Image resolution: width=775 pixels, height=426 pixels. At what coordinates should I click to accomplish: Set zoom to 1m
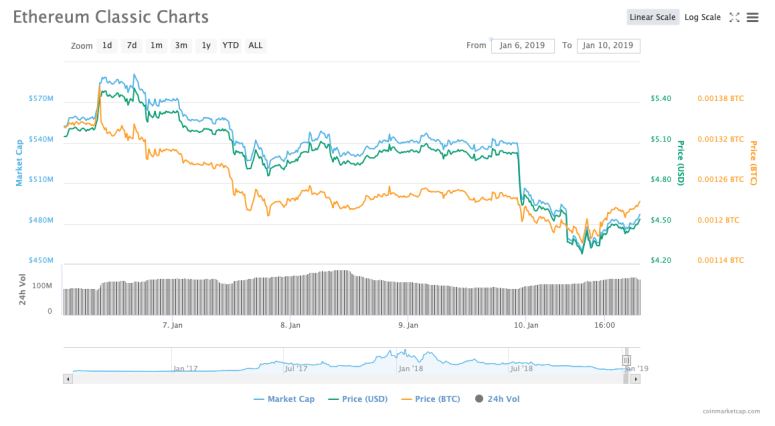click(156, 45)
